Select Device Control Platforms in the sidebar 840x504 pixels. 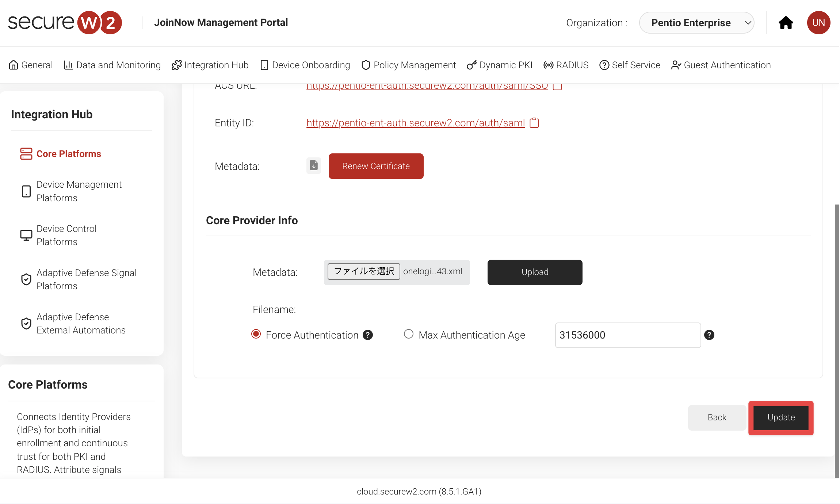(x=66, y=235)
